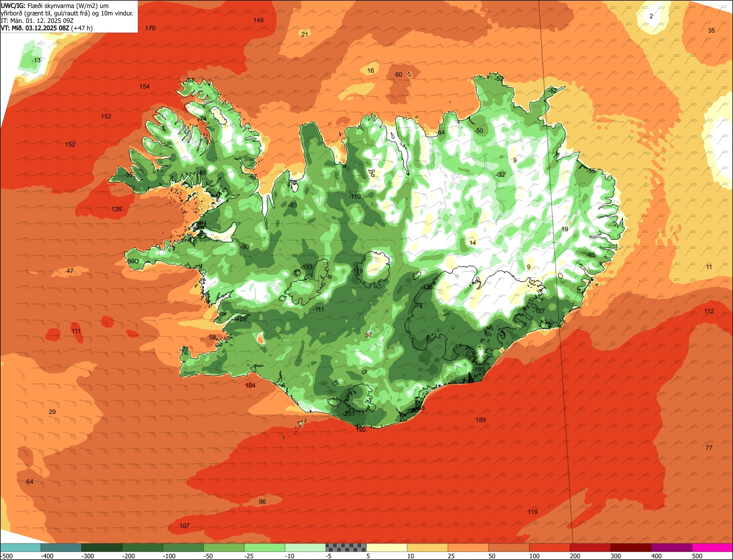Click the map value -90
Viewport: 733px width, 560px height.
tap(245, 247)
